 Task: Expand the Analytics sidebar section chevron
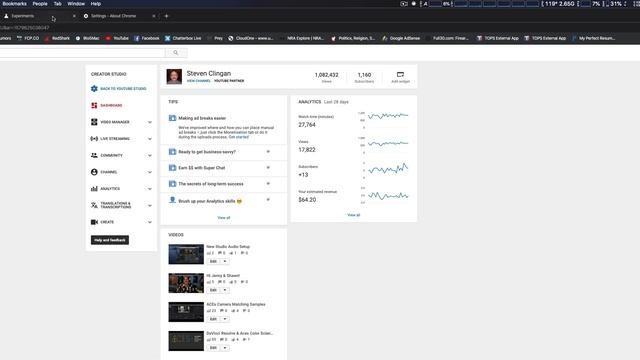click(x=150, y=189)
